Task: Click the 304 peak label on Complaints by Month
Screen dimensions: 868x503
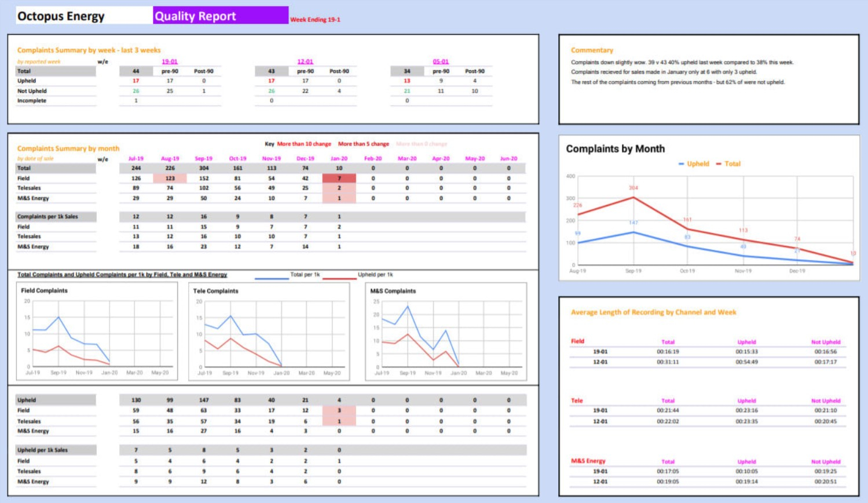Action: (x=633, y=188)
